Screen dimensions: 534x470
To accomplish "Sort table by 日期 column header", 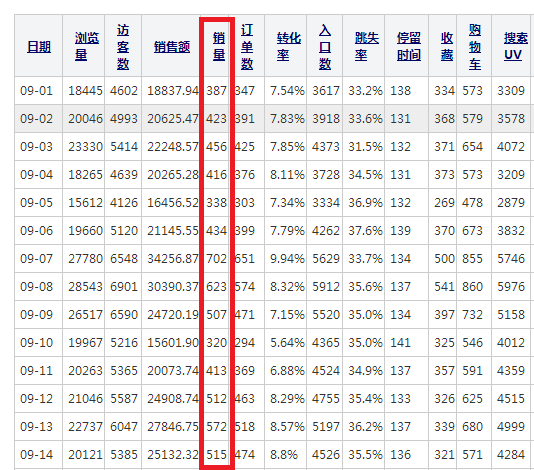I will click(x=39, y=47).
